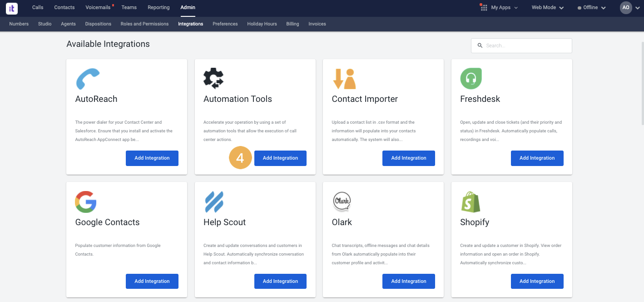Click the Olark chat bubble logo
Image resolution: width=644 pixels, height=302 pixels.
point(342,201)
